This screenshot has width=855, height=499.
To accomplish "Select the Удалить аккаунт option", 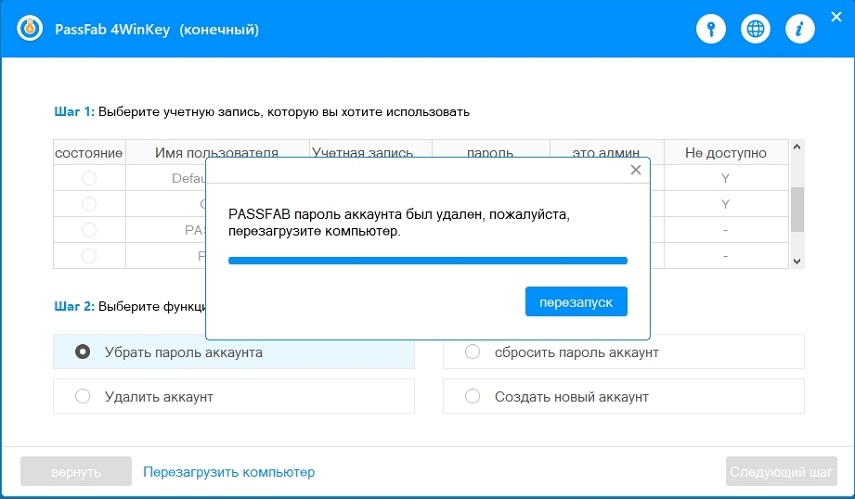I will pos(233,396).
